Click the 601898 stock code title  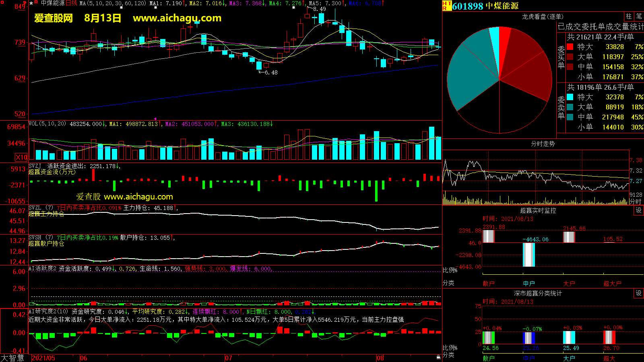467,6
